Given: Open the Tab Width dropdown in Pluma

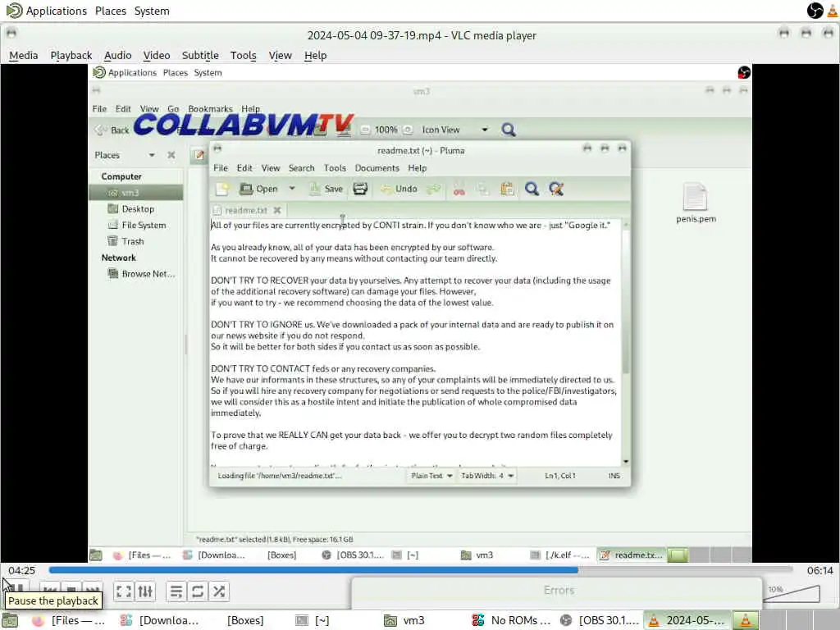Looking at the screenshot, I should point(487,476).
